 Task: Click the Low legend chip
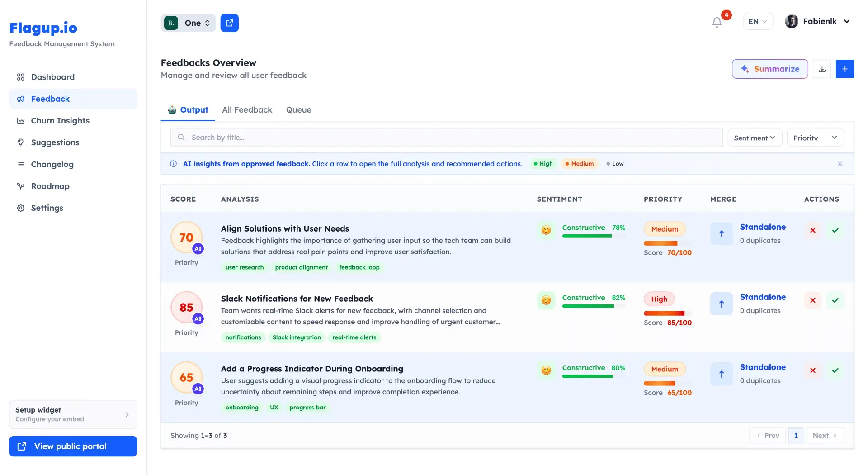click(x=615, y=164)
